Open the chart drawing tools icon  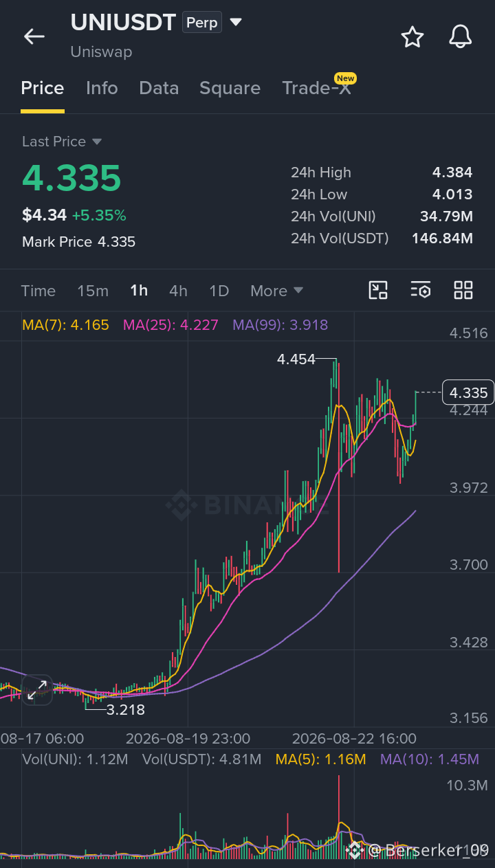(x=378, y=290)
